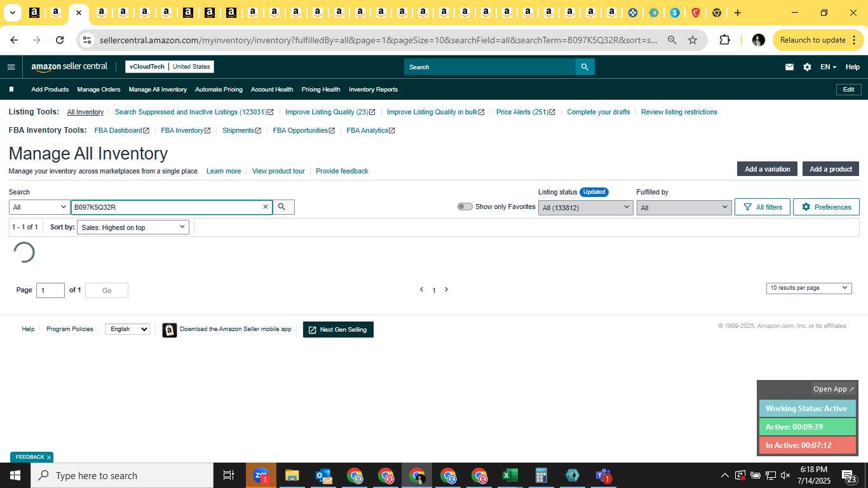
Task: Open Excel from the taskbar
Action: 510,475
